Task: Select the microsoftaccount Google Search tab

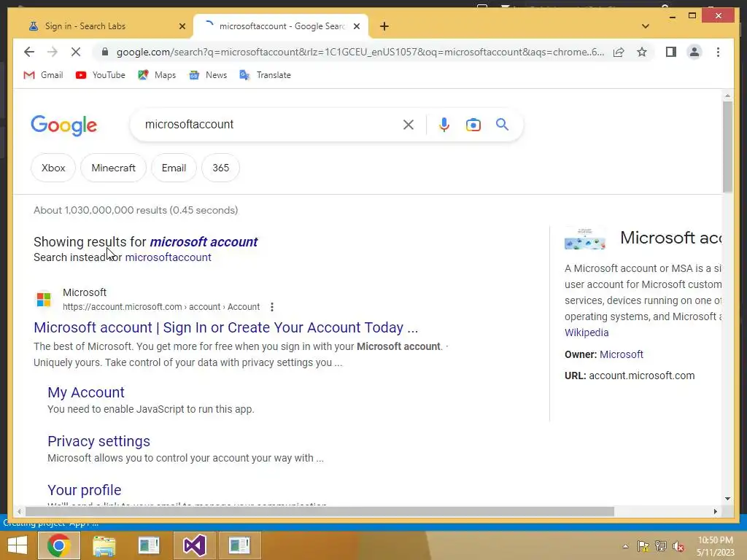Action: (282, 26)
